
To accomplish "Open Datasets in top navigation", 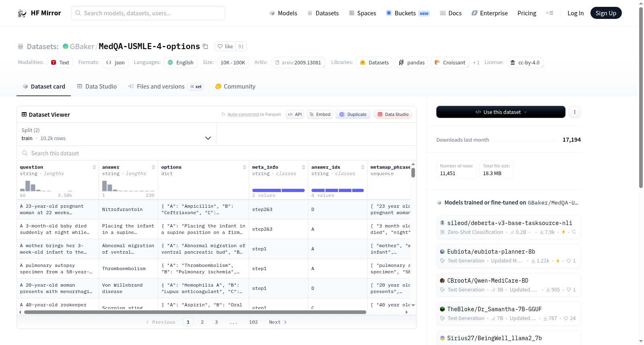I will pyautogui.click(x=323, y=13).
